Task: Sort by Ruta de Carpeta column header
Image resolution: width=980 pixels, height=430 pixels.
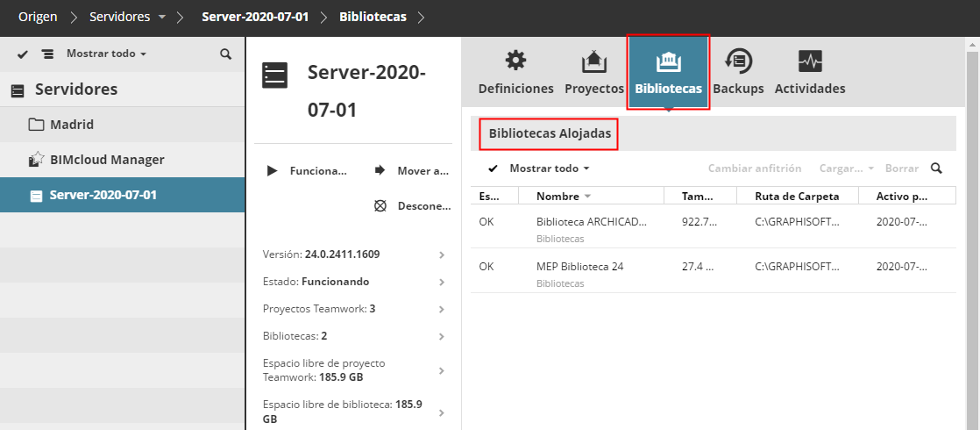Action: (798, 196)
